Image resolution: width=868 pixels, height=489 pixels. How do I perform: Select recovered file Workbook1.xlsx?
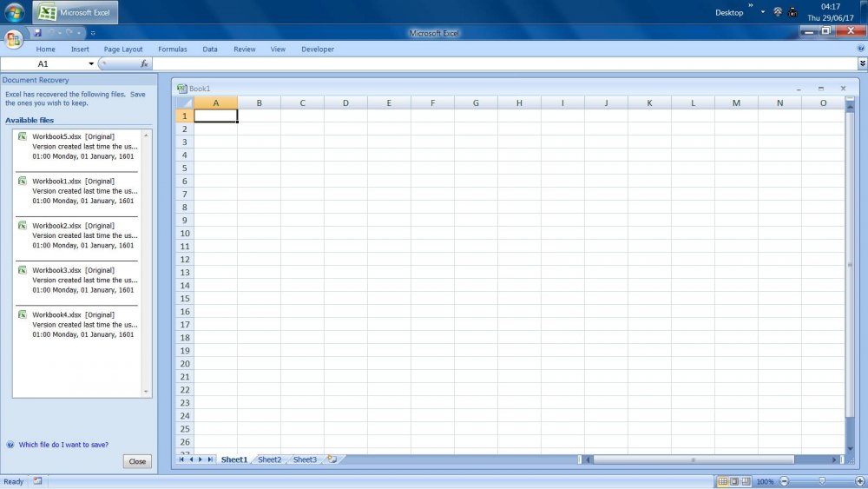pos(77,191)
